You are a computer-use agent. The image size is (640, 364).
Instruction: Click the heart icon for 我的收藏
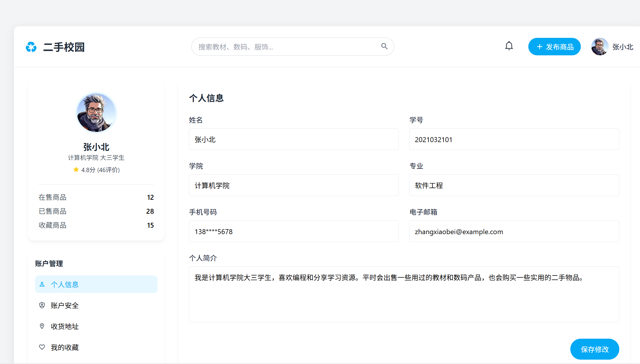[x=42, y=347]
